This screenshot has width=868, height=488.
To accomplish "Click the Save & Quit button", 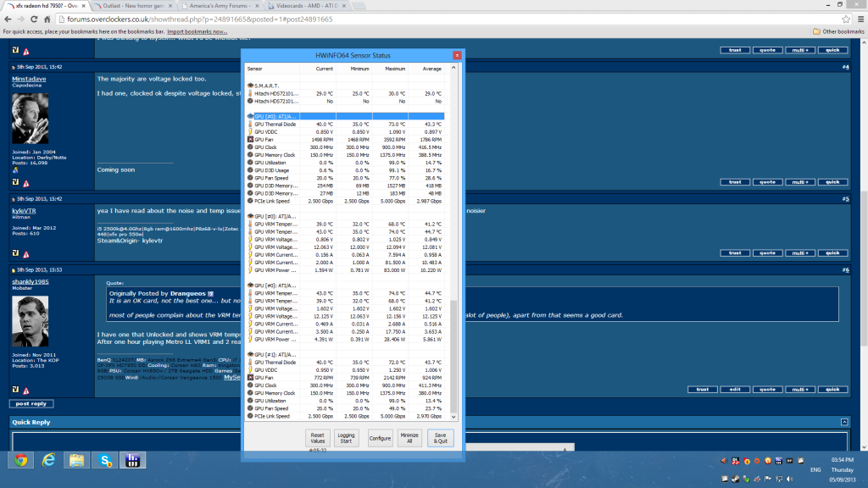I will tap(441, 438).
